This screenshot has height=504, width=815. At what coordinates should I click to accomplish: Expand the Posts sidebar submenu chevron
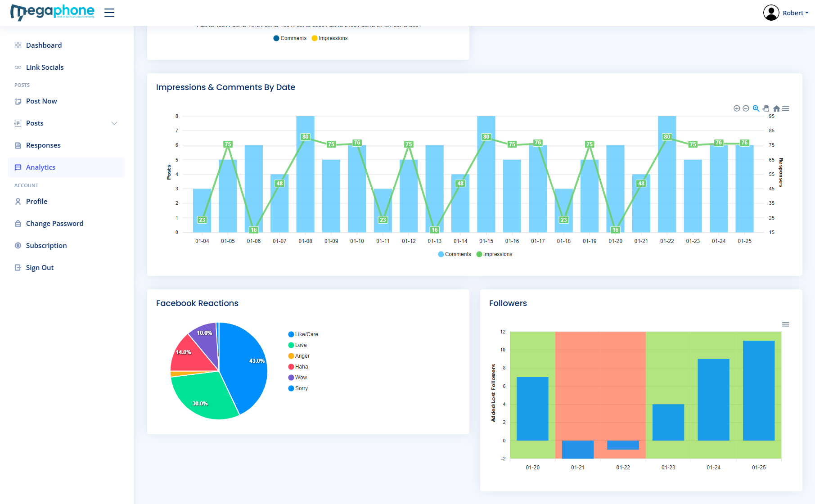click(x=114, y=123)
